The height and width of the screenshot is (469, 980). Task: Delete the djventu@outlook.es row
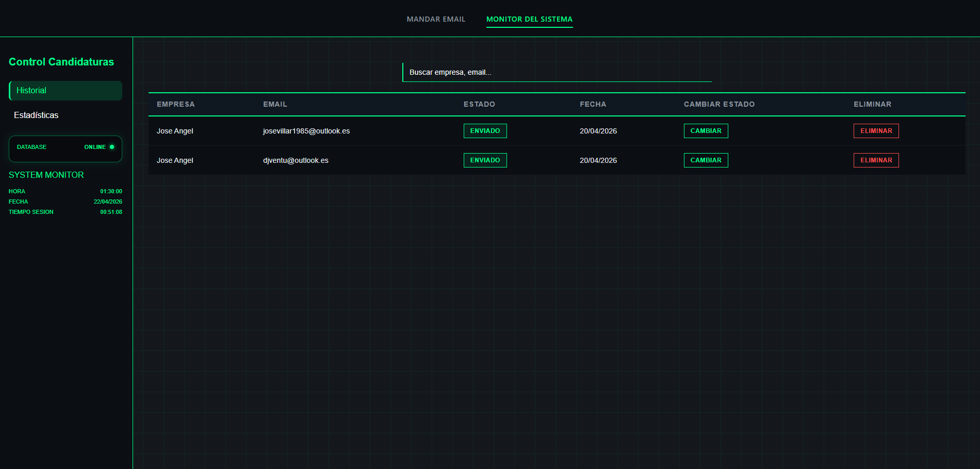click(876, 160)
